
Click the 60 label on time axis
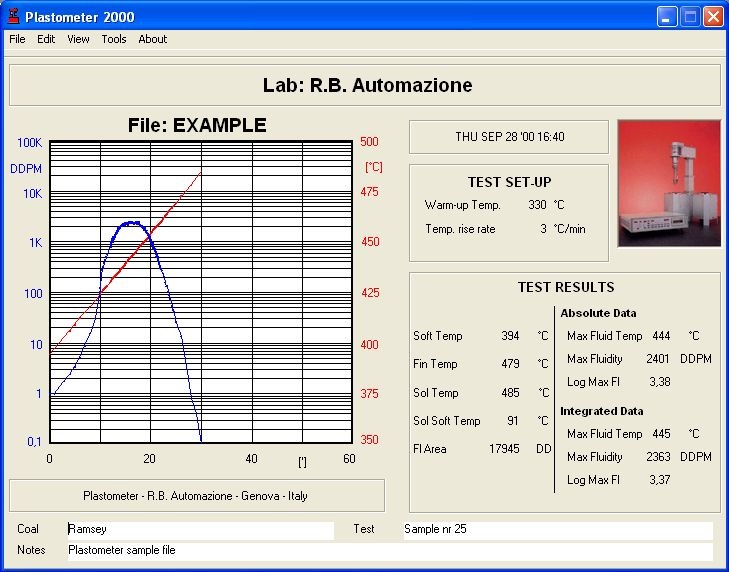coord(349,459)
